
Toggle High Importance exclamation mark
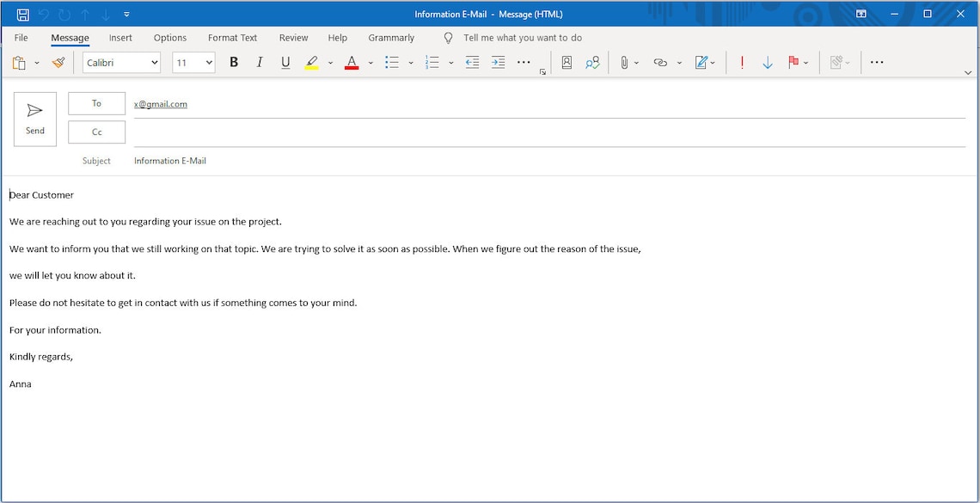click(x=742, y=63)
